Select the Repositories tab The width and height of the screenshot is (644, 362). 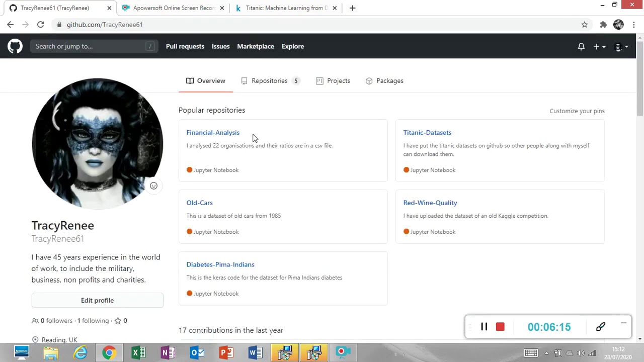[270, 81]
